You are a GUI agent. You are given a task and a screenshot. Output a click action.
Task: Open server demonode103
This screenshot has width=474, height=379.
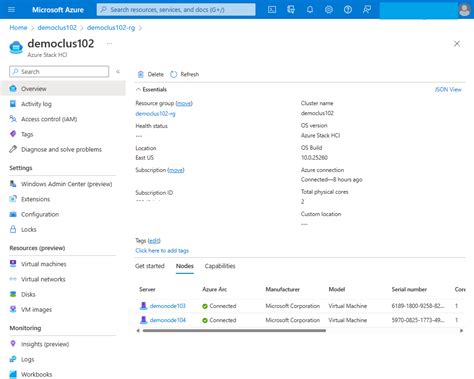(167, 306)
